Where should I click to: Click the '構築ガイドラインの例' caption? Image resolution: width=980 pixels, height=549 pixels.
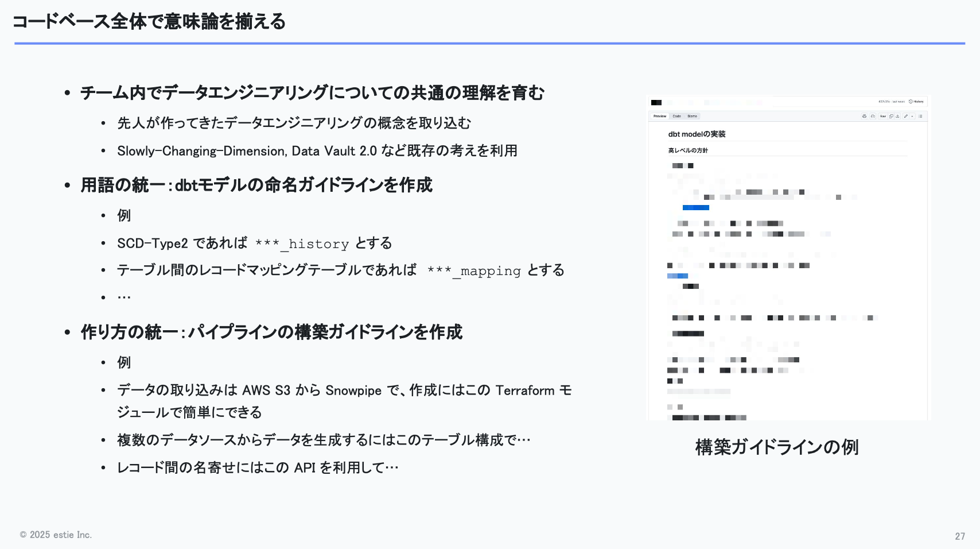tap(777, 447)
